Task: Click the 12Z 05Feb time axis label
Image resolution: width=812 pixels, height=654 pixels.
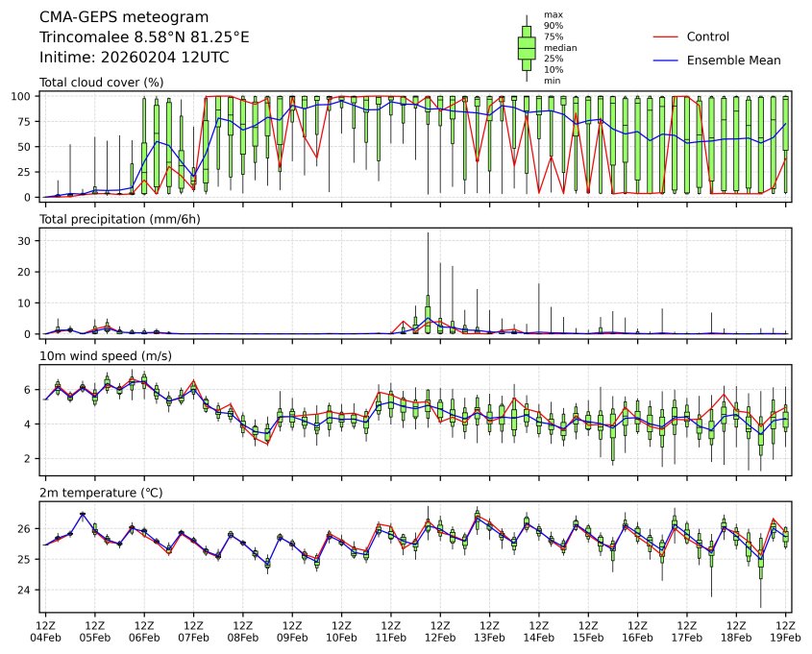Action: click(95, 631)
